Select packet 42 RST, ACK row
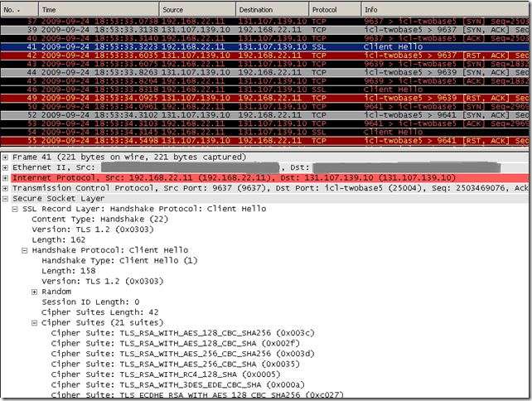Screen dimensions: 532x401 click(x=264, y=56)
